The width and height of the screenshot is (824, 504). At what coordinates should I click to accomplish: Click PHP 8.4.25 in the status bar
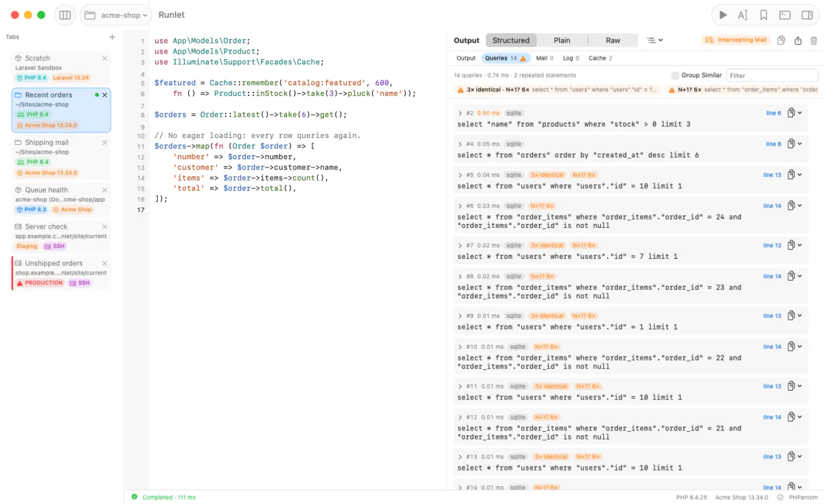[x=691, y=497]
